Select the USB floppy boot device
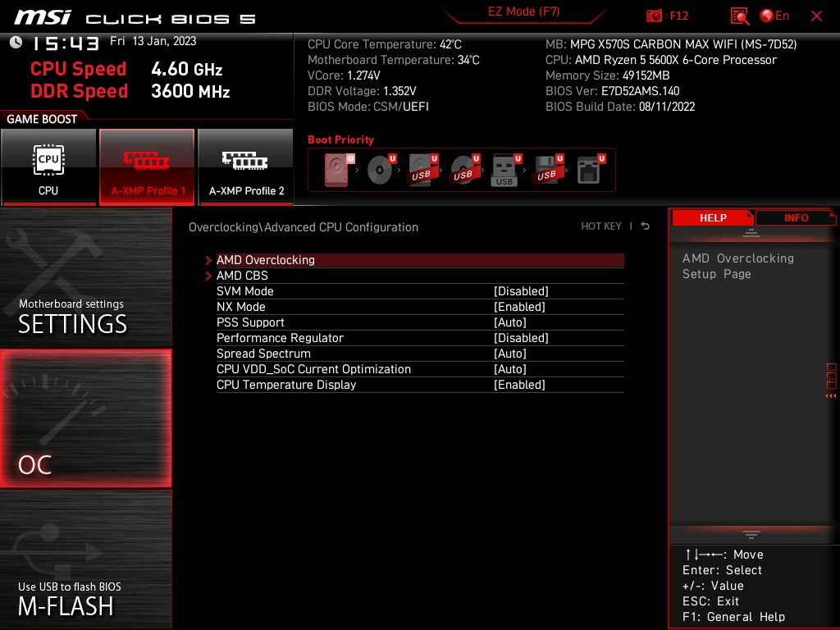Image resolution: width=840 pixels, height=630 pixels. pyautogui.click(x=547, y=170)
